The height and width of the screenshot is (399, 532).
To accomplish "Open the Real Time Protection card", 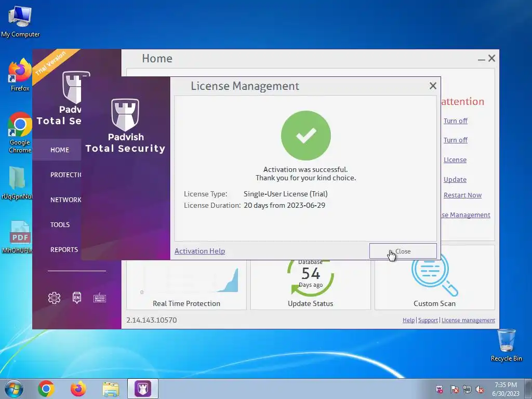I will point(187,285).
